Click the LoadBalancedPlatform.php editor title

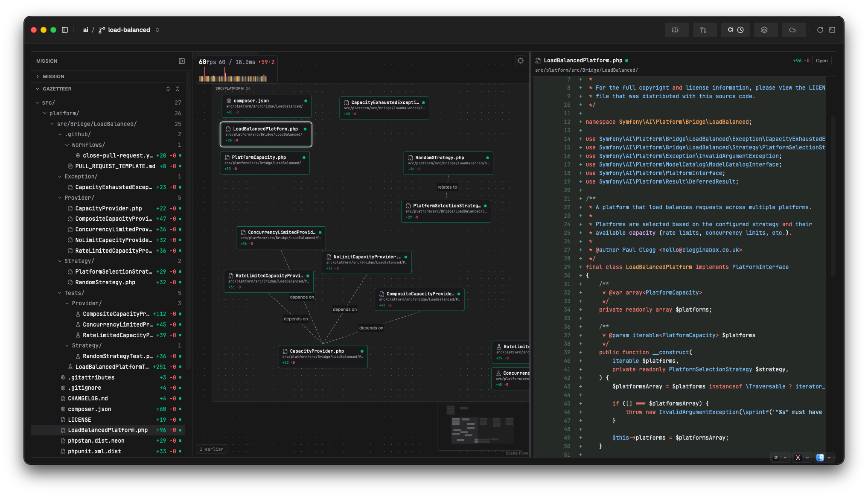[x=583, y=61]
